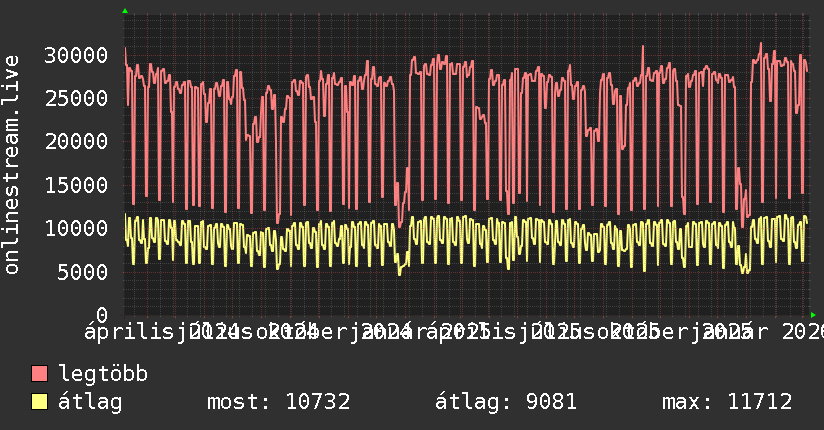This screenshot has width=824, height=430.
Task: Select the legtöbb legend label
Action: (x=104, y=375)
